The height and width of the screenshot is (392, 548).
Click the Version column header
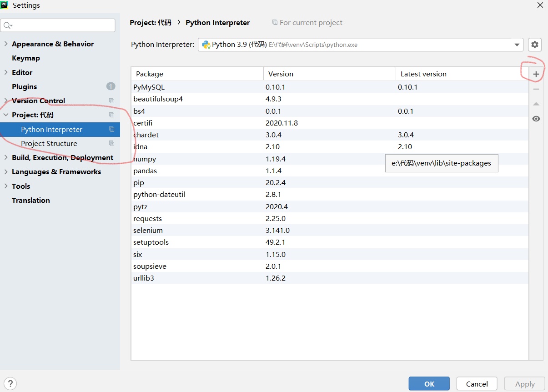point(330,74)
